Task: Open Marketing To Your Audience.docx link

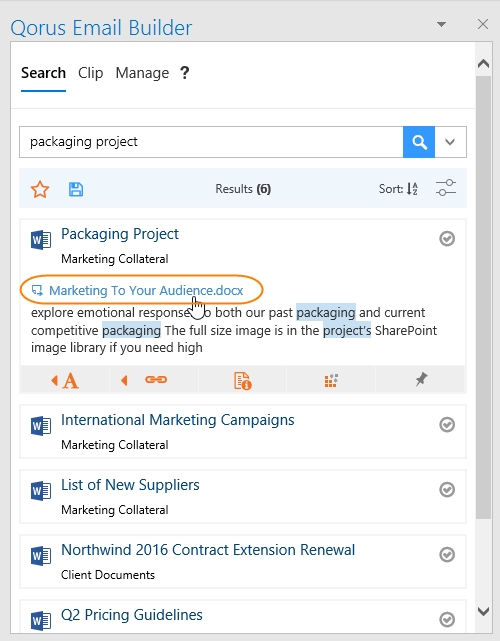Action: [x=146, y=290]
